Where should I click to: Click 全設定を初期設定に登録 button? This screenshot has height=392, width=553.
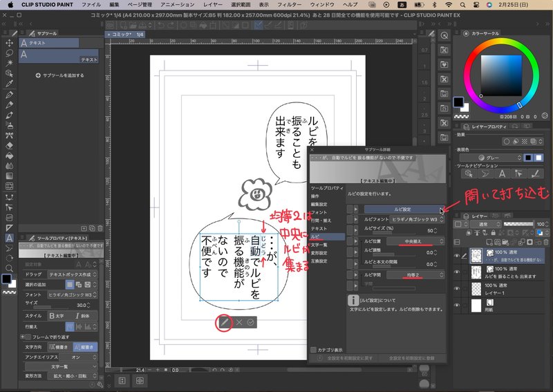411,357
